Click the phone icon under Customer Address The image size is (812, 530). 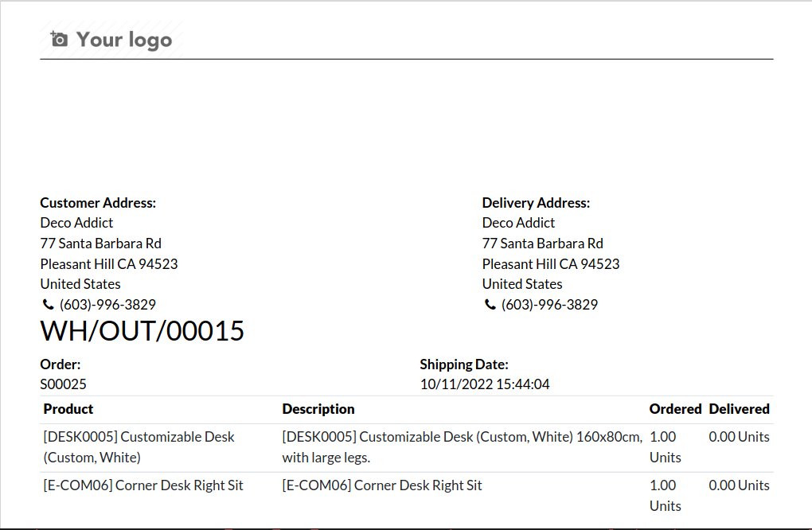pyautogui.click(x=48, y=305)
